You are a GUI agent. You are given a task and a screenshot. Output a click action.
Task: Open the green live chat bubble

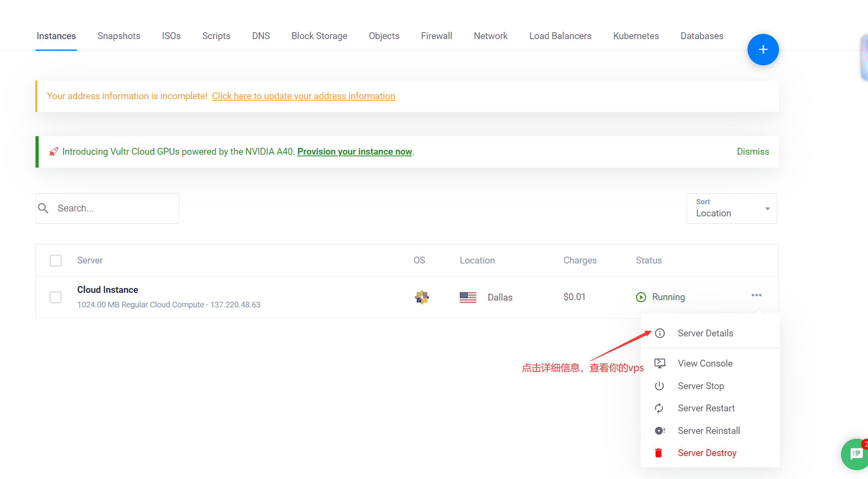click(x=856, y=454)
